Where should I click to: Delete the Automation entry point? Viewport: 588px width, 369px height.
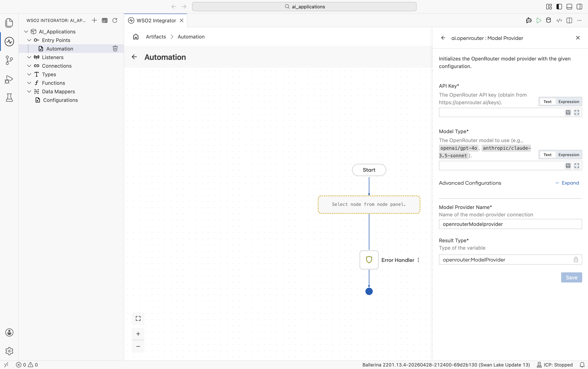tap(115, 49)
